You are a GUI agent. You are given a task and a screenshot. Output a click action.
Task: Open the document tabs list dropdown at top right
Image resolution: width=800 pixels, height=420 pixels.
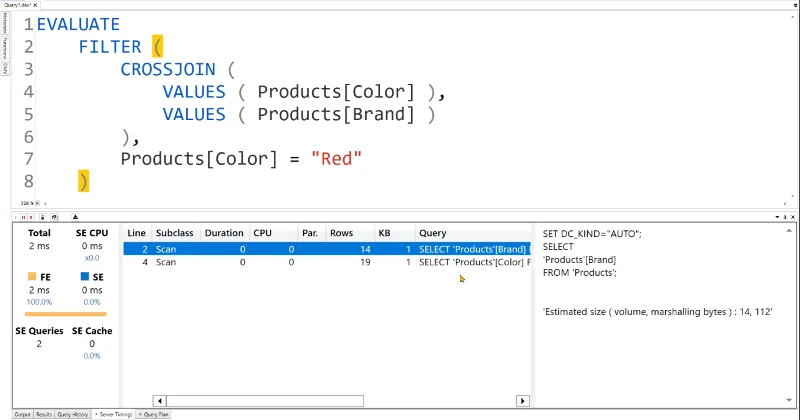click(795, 5)
